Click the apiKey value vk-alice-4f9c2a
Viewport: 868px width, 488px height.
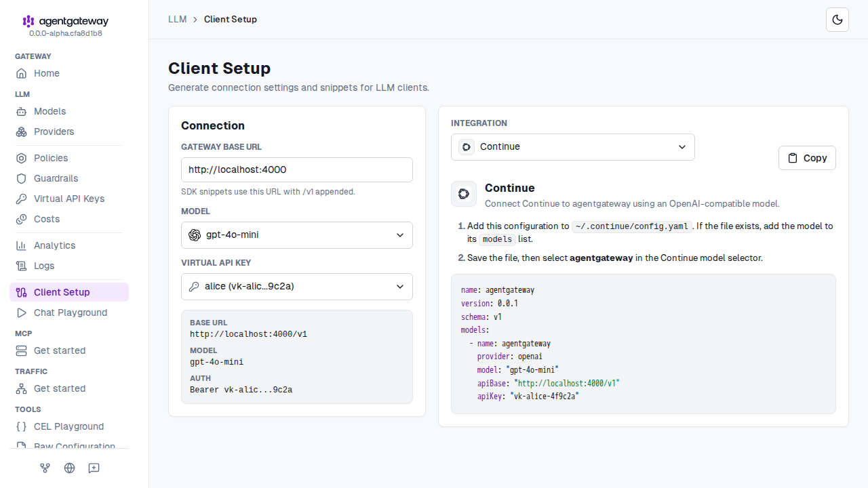pos(544,396)
